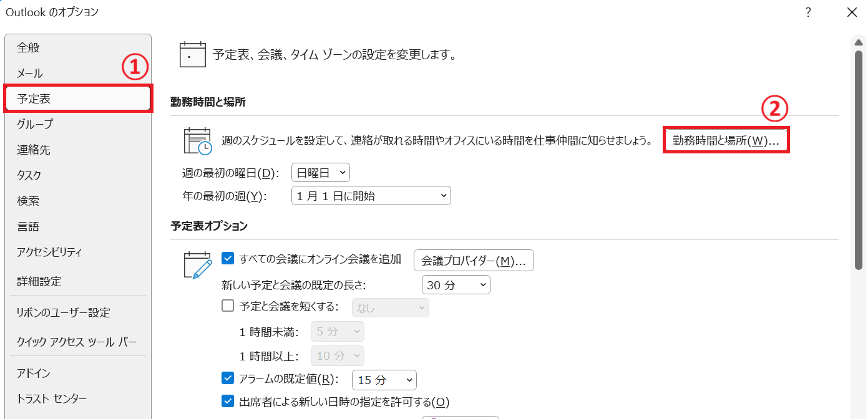Change the default meeting length 30分 dropdown
Screen dimensions: 868x419
point(456,284)
